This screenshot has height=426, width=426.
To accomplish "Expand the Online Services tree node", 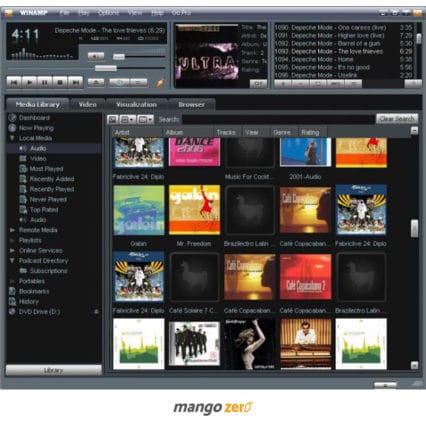I will point(12,250).
